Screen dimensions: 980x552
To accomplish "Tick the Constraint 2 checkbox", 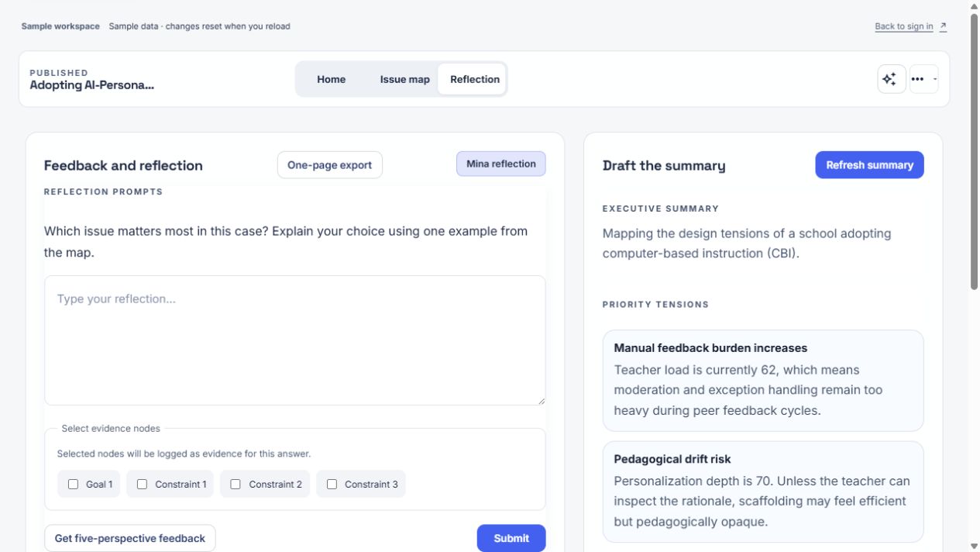I will pyautogui.click(x=236, y=484).
